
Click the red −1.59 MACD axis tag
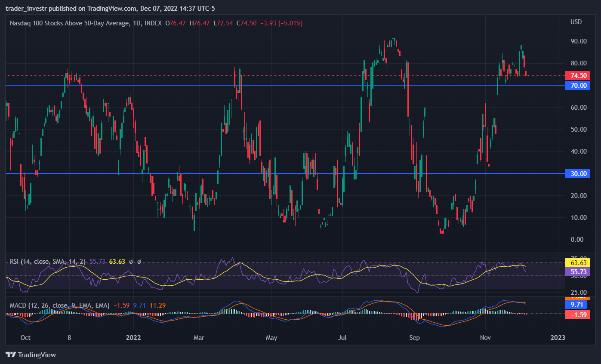coord(578,315)
